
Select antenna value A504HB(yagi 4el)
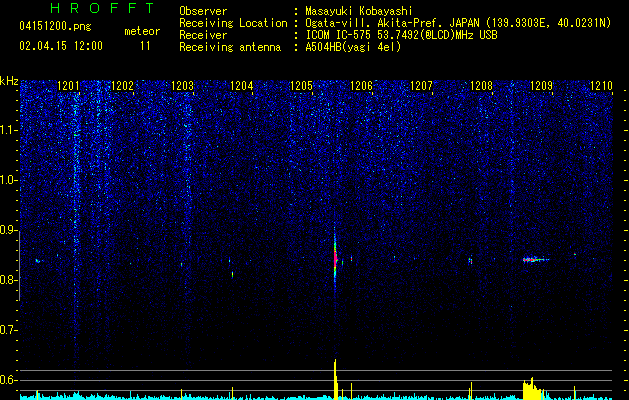pyautogui.click(x=353, y=47)
